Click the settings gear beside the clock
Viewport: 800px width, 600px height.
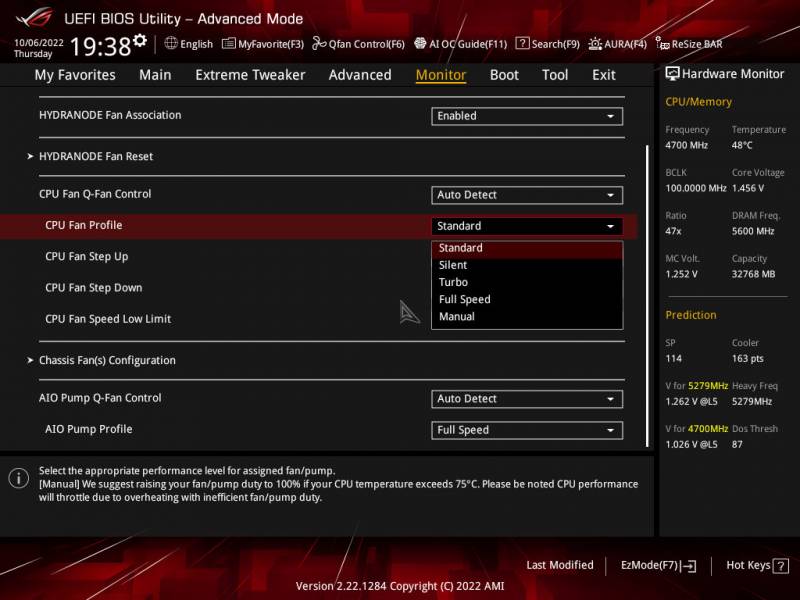pyautogui.click(x=140, y=40)
